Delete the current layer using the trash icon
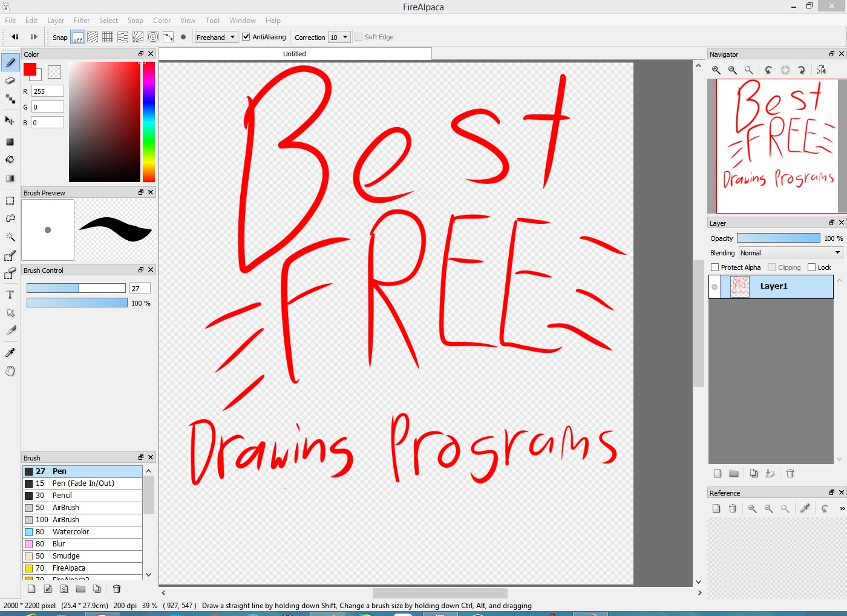The width and height of the screenshot is (847, 616). (790, 474)
